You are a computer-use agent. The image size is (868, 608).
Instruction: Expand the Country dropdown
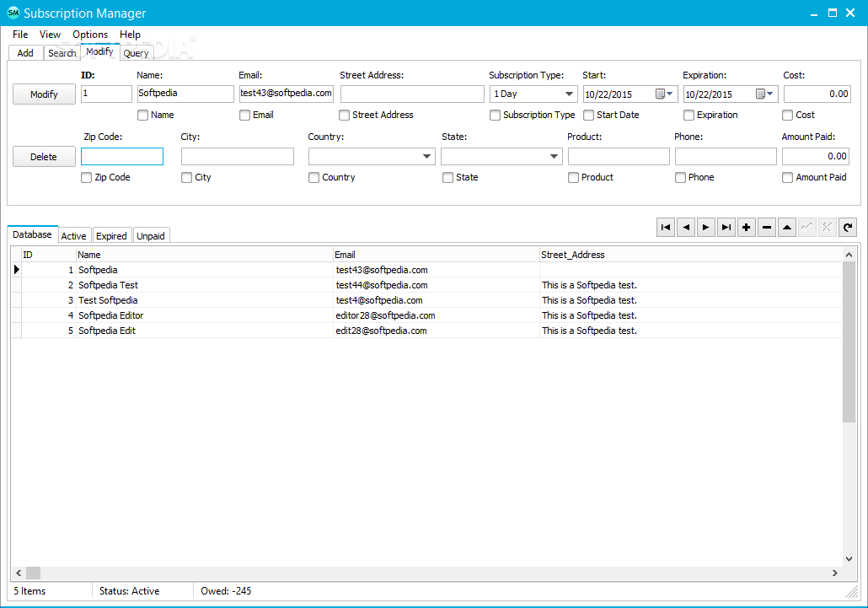click(426, 157)
